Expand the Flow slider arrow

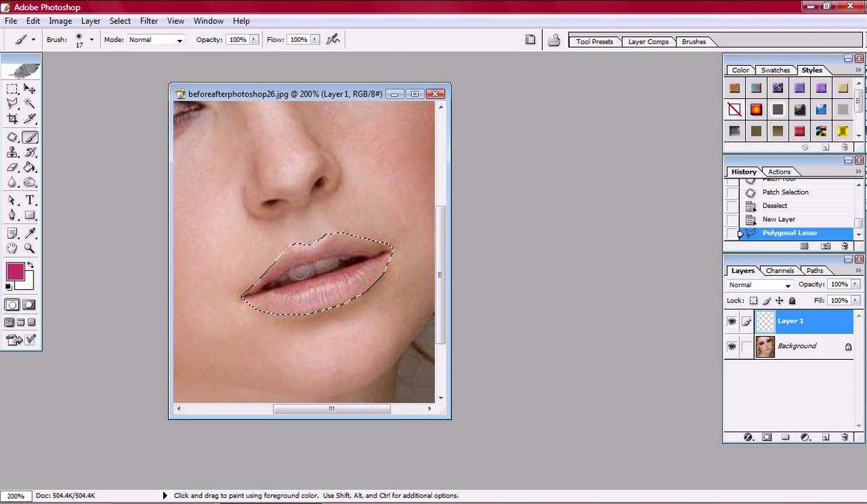pos(314,40)
